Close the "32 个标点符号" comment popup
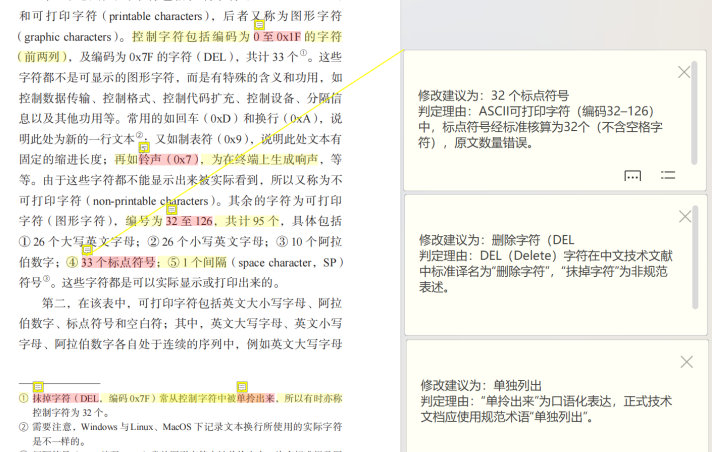 click(x=684, y=72)
